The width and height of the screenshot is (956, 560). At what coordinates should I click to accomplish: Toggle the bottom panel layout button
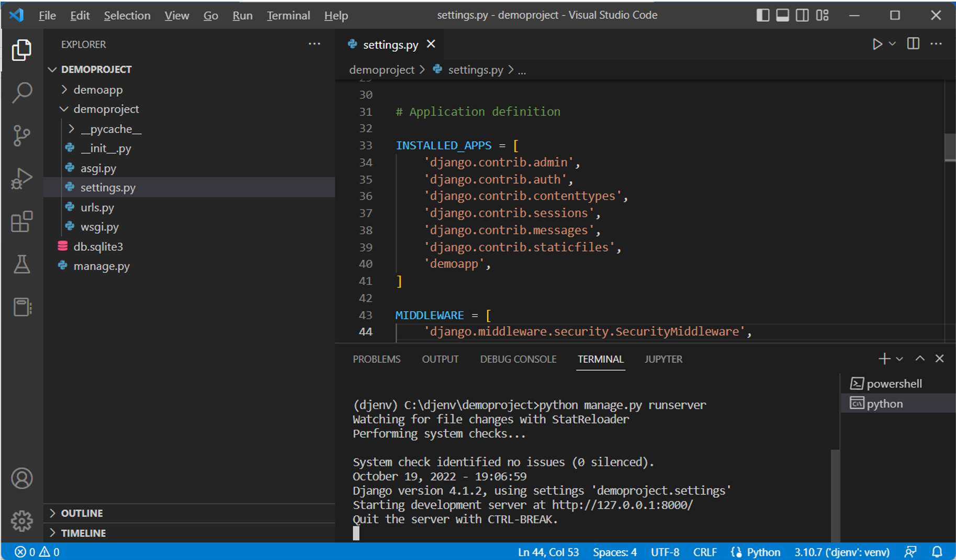(x=782, y=15)
